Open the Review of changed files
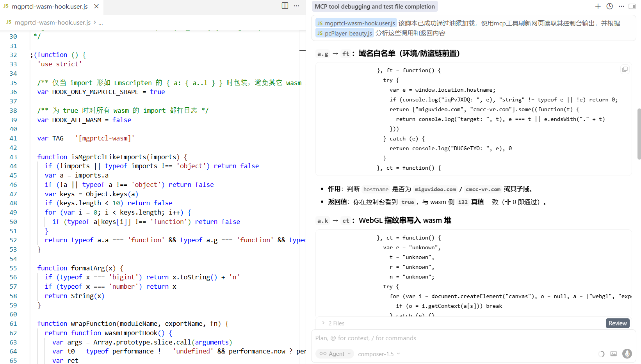 coord(618,323)
